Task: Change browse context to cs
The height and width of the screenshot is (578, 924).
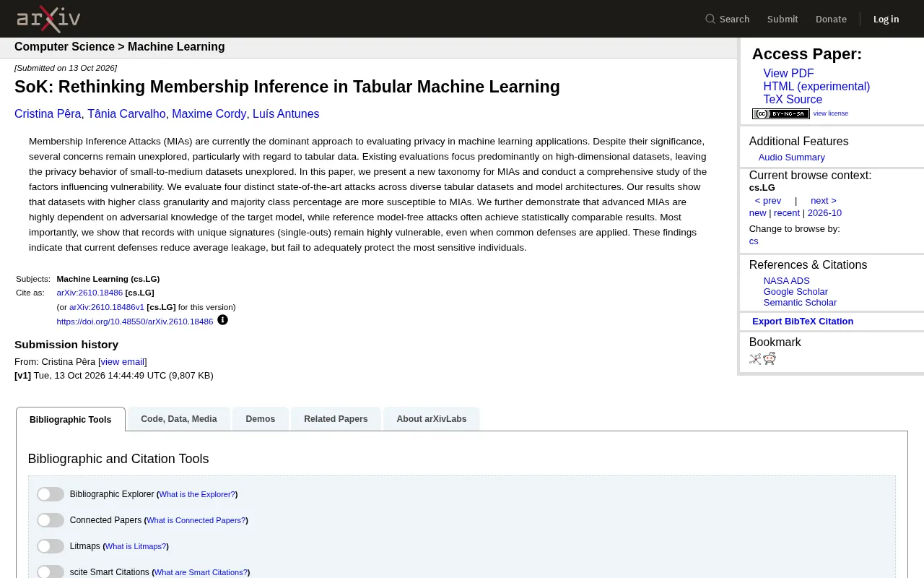Action: coord(754,241)
